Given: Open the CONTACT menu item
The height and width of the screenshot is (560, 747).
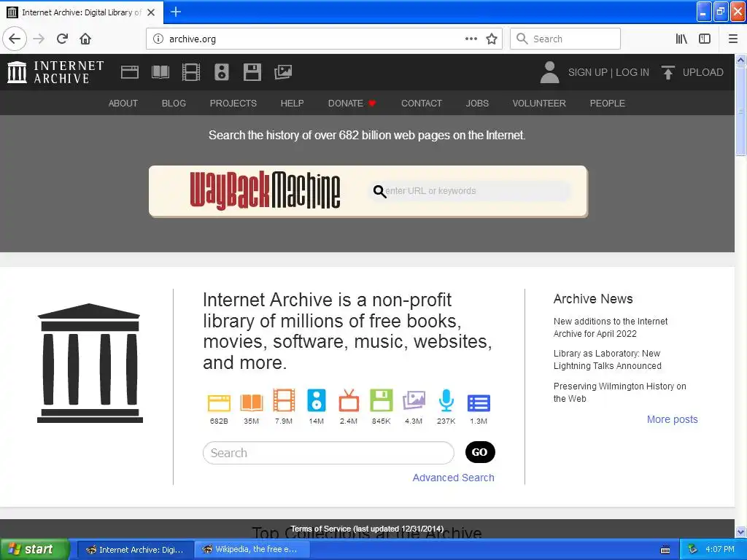Looking at the screenshot, I should [422, 104].
